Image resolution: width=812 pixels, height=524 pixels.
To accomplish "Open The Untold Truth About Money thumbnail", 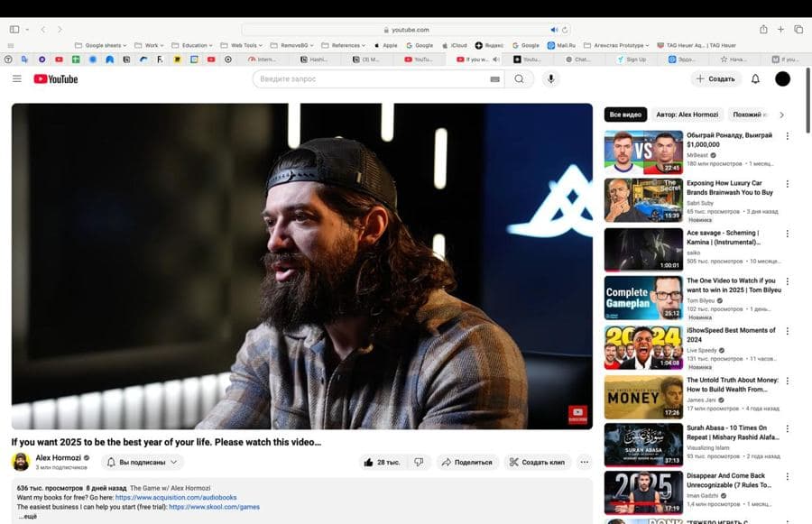I will click(643, 397).
